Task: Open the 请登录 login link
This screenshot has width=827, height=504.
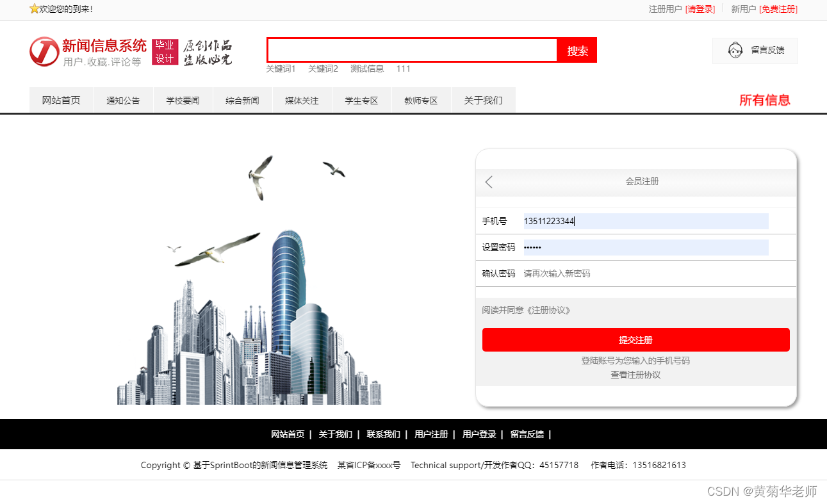Action: pos(701,10)
